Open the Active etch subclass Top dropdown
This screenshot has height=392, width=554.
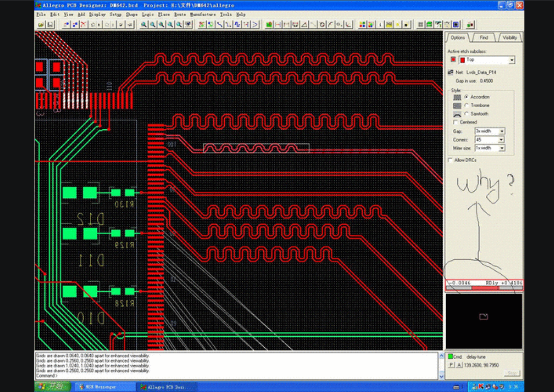512,60
